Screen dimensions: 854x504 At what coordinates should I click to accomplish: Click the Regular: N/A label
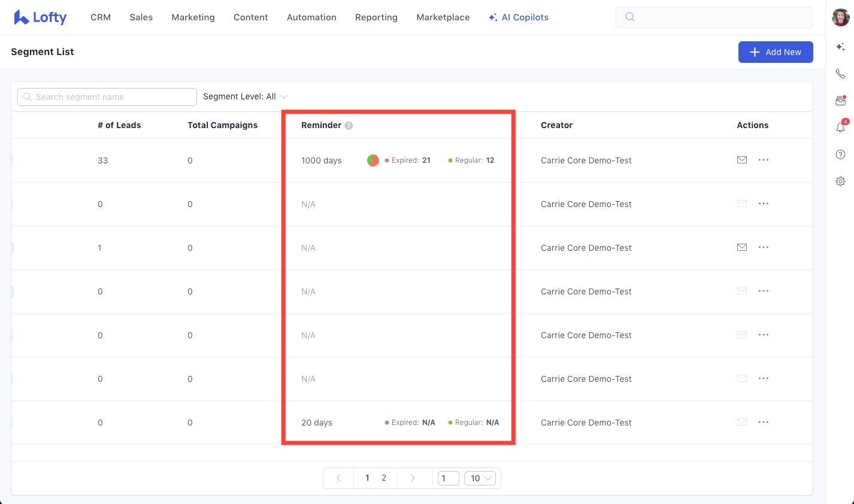pyautogui.click(x=474, y=423)
